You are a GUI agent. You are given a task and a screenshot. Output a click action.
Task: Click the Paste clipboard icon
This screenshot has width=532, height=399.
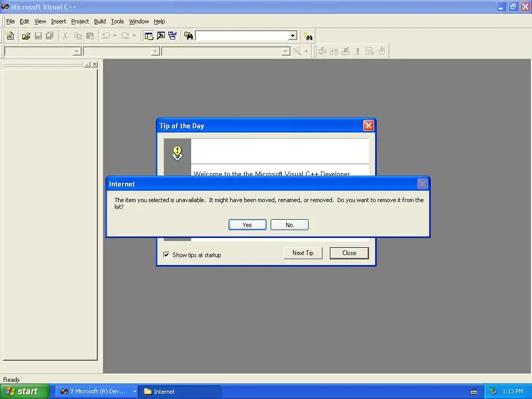90,36
